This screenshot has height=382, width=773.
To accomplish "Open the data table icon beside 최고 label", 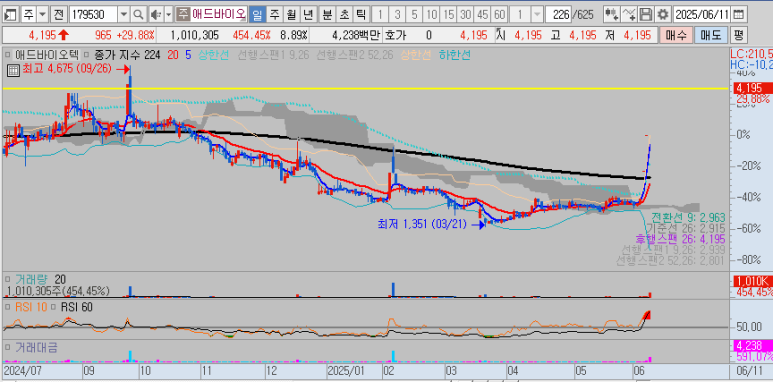I will [13, 70].
